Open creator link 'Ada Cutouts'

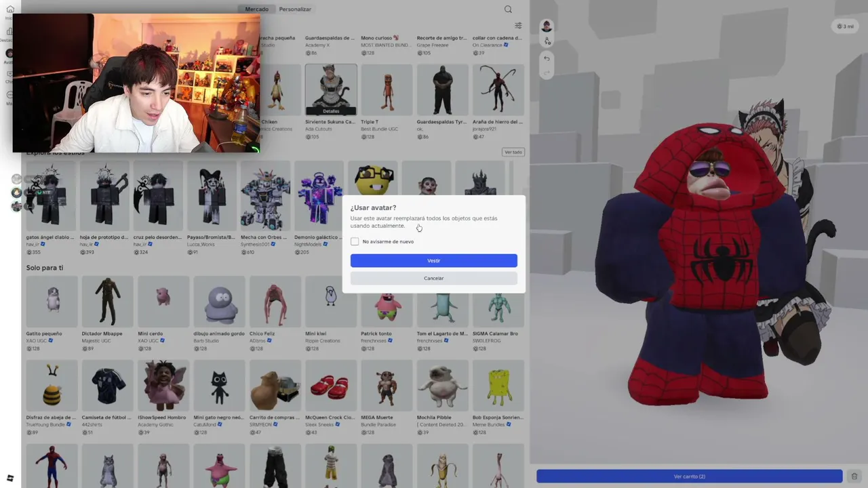pyautogui.click(x=318, y=129)
